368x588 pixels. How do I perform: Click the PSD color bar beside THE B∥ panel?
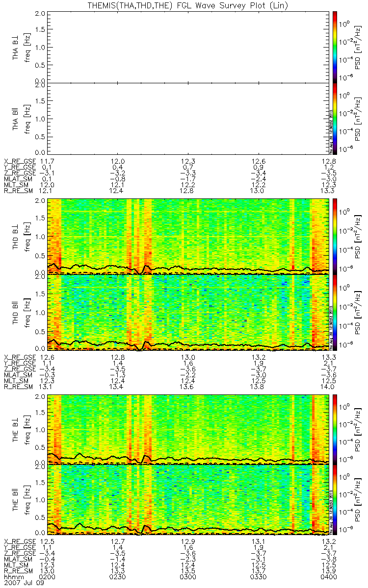coord(335,500)
